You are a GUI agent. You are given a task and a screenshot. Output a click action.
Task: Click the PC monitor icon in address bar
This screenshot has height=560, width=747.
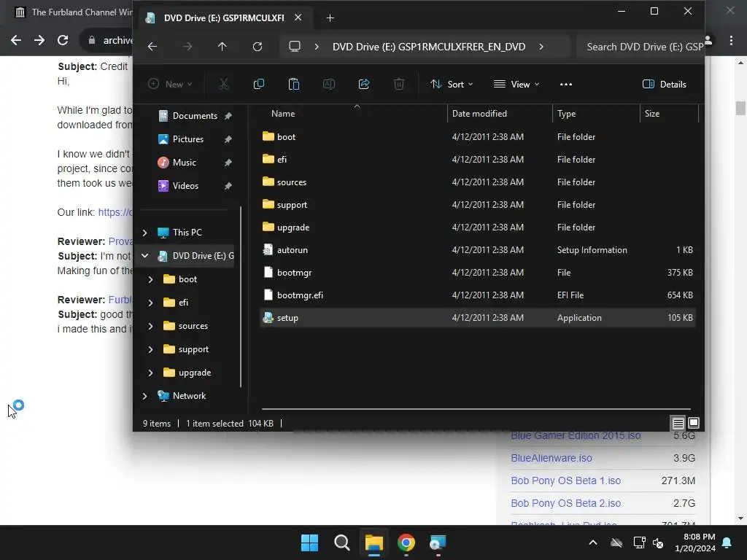coord(295,47)
